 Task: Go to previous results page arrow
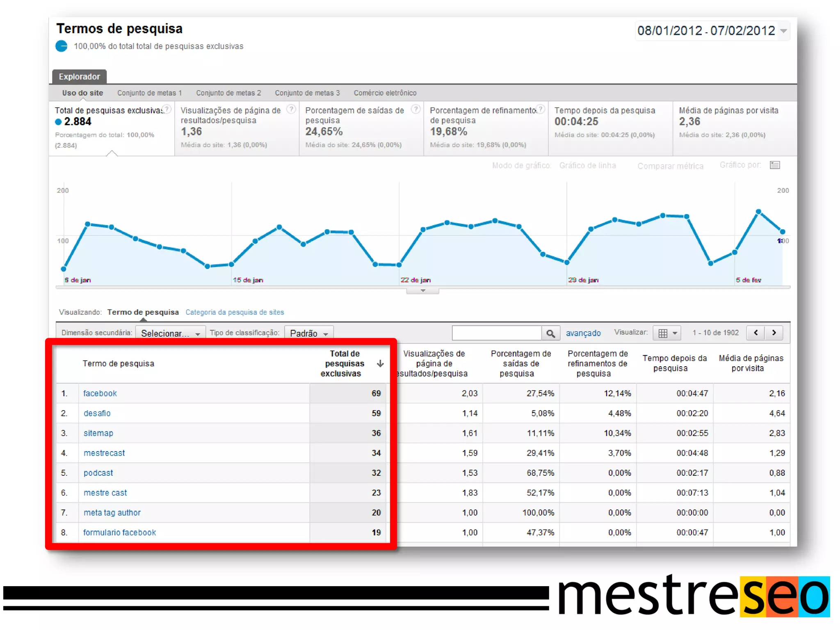pyautogui.click(x=756, y=333)
